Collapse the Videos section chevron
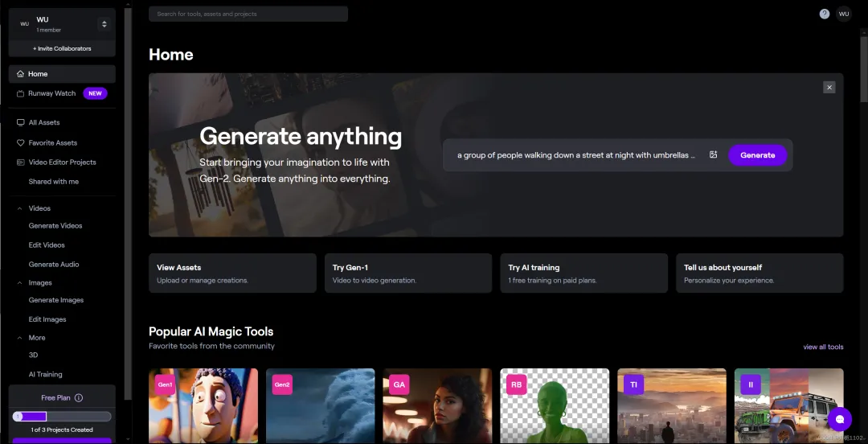 [x=20, y=208]
